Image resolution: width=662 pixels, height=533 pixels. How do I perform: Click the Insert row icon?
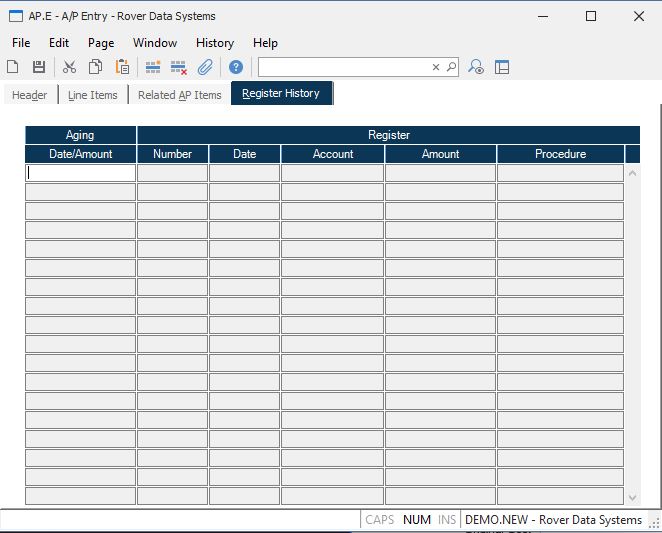(x=153, y=67)
